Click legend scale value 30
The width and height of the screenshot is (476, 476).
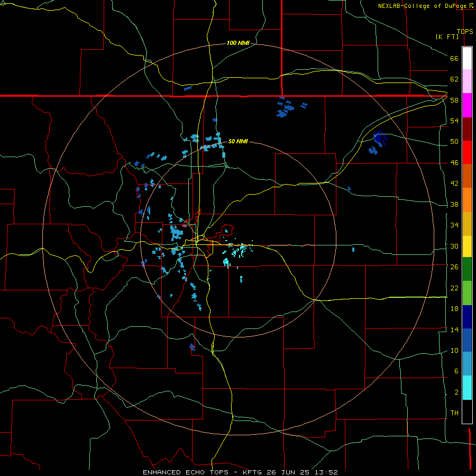[454, 246]
